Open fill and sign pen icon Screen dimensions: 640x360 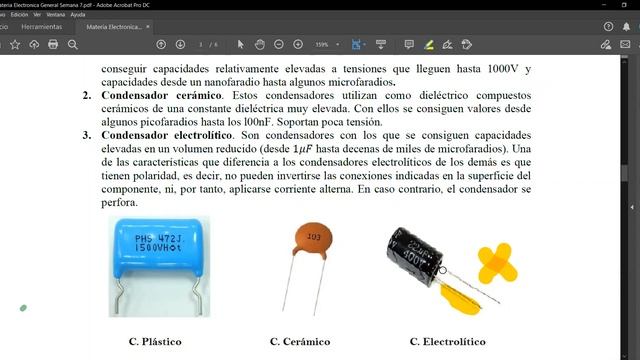click(x=606, y=44)
